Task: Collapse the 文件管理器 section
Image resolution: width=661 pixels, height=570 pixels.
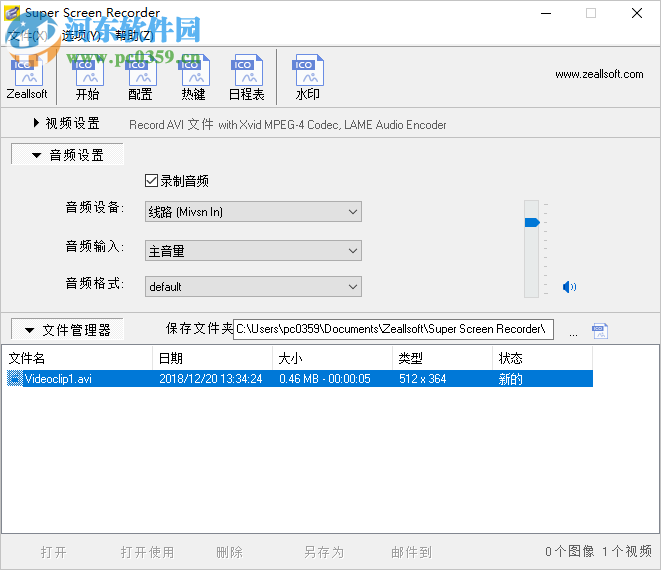Action: pos(67,330)
